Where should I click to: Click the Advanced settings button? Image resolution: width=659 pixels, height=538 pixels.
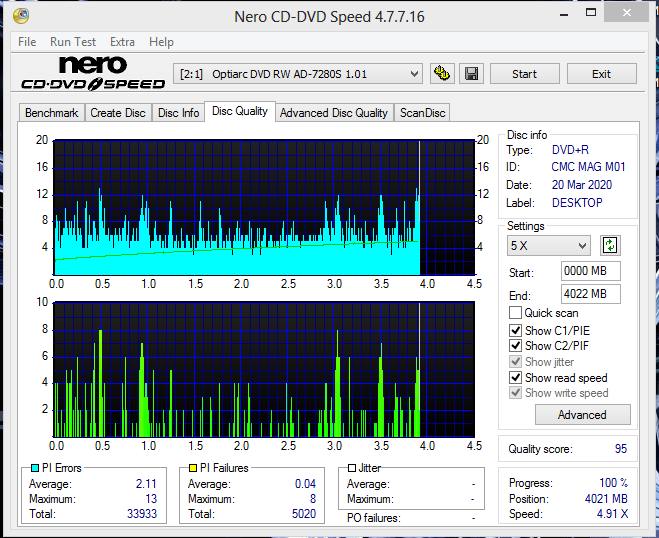tap(583, 415)
